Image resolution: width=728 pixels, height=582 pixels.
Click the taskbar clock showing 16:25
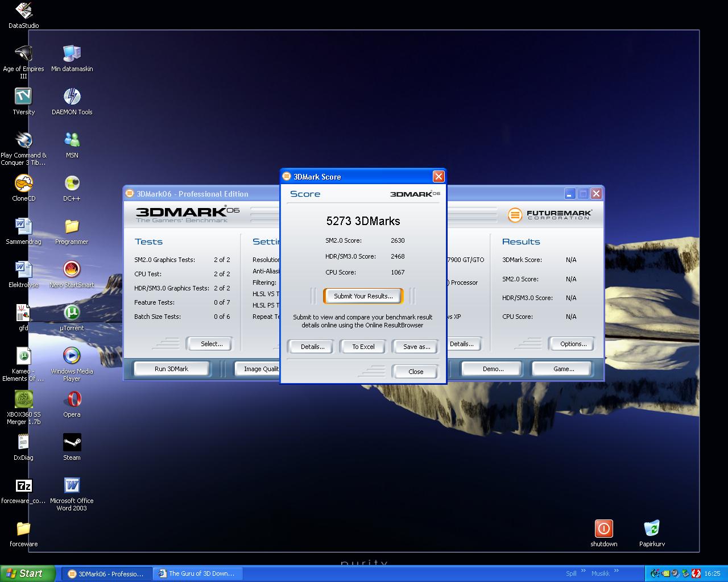click(712, 573)
